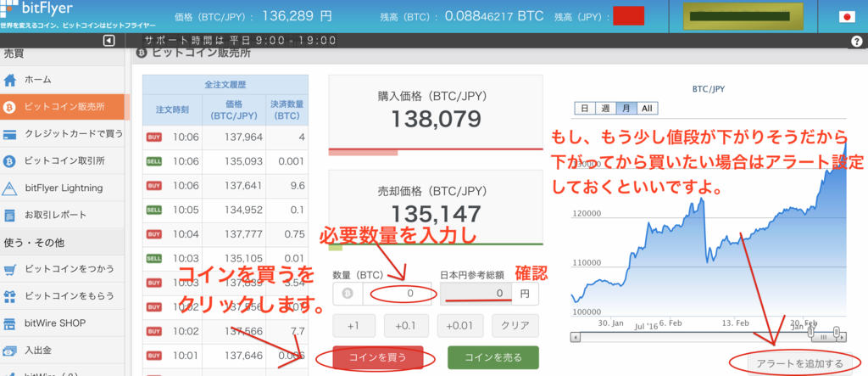This screenshot has height=376, width=868.
Task: Open ビットコインをもらう
Action: [x=62, y=296]
